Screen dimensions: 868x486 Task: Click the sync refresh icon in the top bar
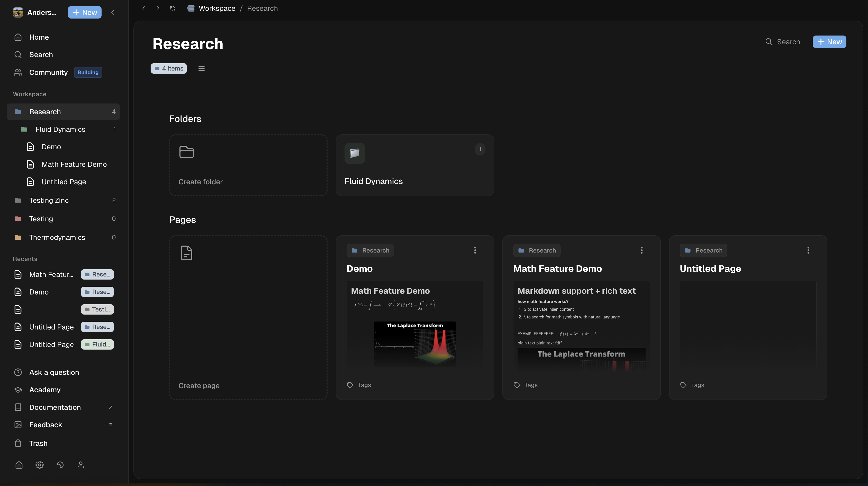point(172,8)
